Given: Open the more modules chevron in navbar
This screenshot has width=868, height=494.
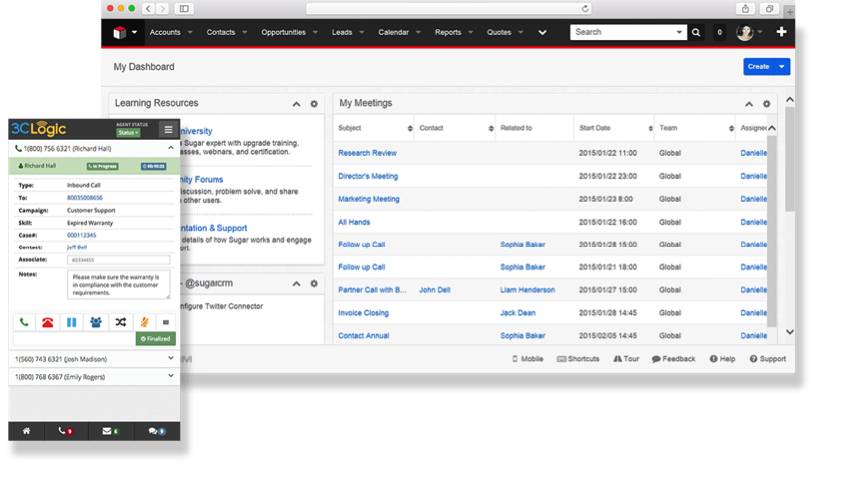Looking at the screenshot, I should point(542,33).
